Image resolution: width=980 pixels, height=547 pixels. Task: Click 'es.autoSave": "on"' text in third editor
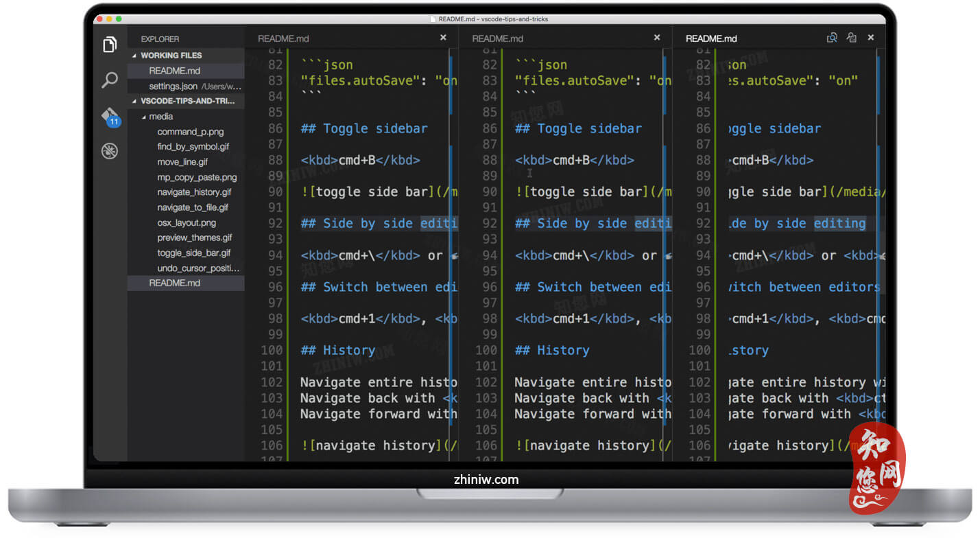coord(794,81)
